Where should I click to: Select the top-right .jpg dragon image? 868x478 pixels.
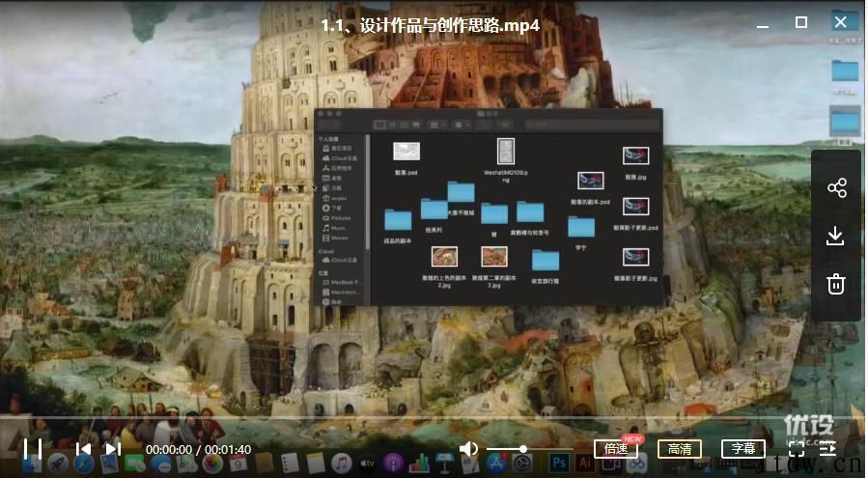click(x=635, y=155)
